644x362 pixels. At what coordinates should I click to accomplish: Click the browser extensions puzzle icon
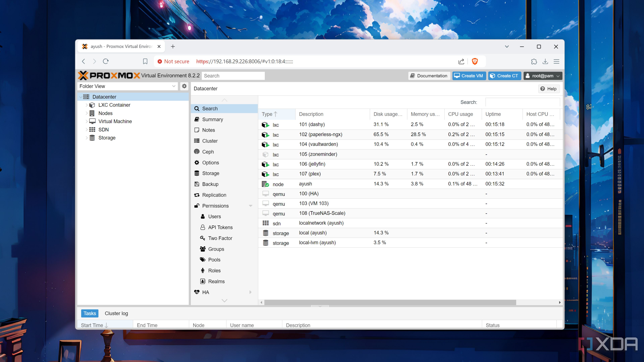coord(534,62)
